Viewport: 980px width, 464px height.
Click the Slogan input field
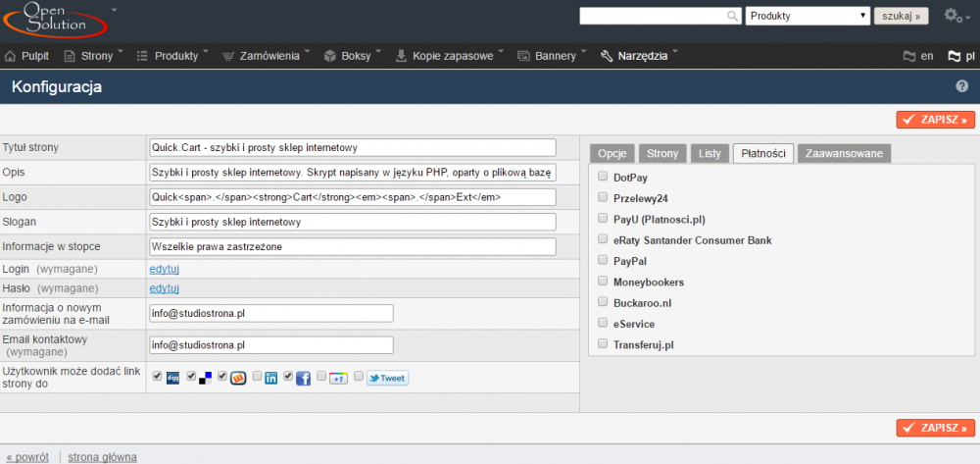353,222
